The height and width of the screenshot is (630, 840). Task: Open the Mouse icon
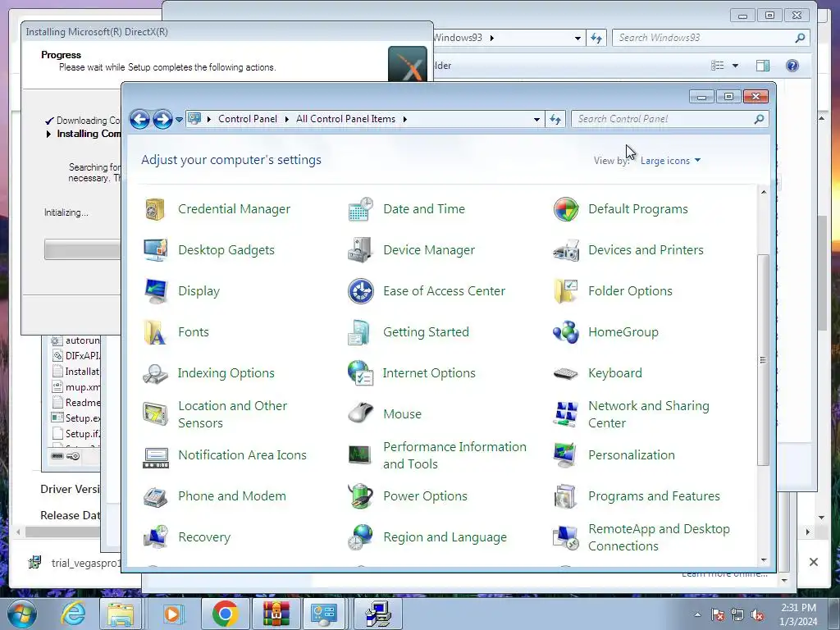(x=361, y=414)
